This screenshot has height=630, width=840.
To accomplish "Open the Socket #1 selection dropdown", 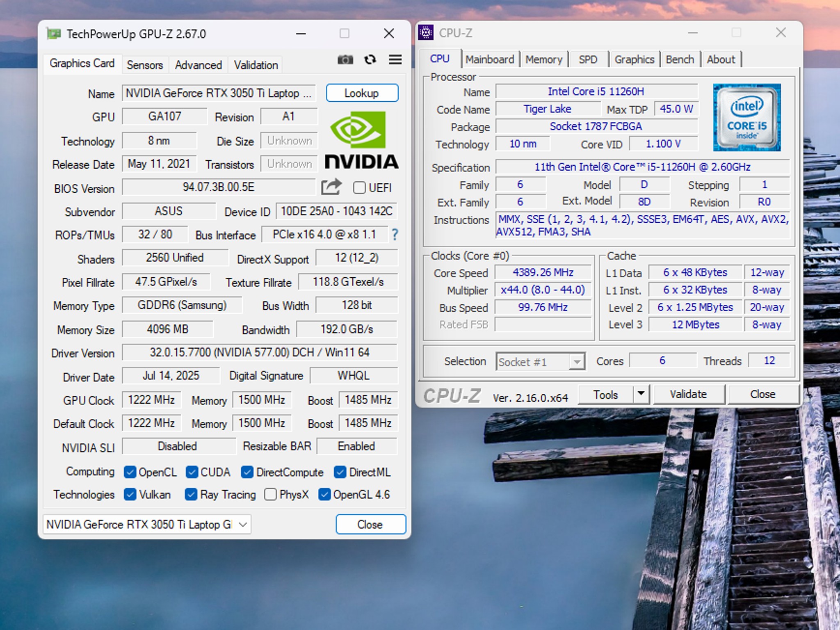I will 541,362.
